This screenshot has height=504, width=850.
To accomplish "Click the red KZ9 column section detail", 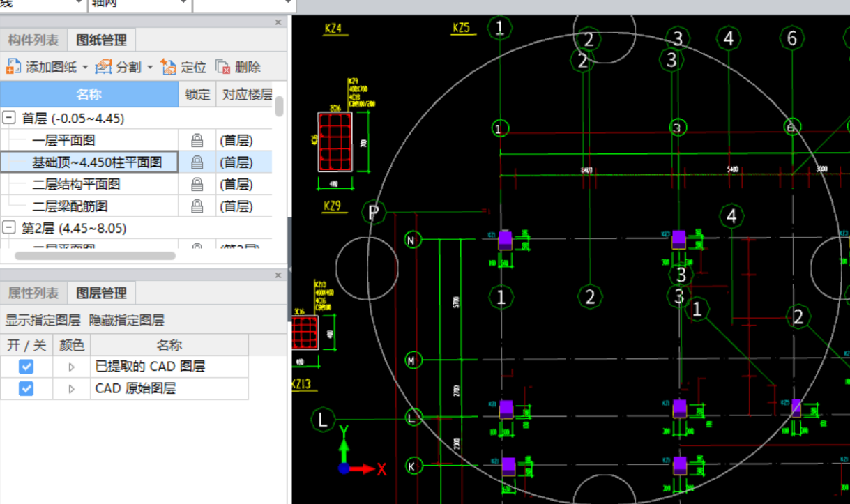I will click(x=335, y=142).
